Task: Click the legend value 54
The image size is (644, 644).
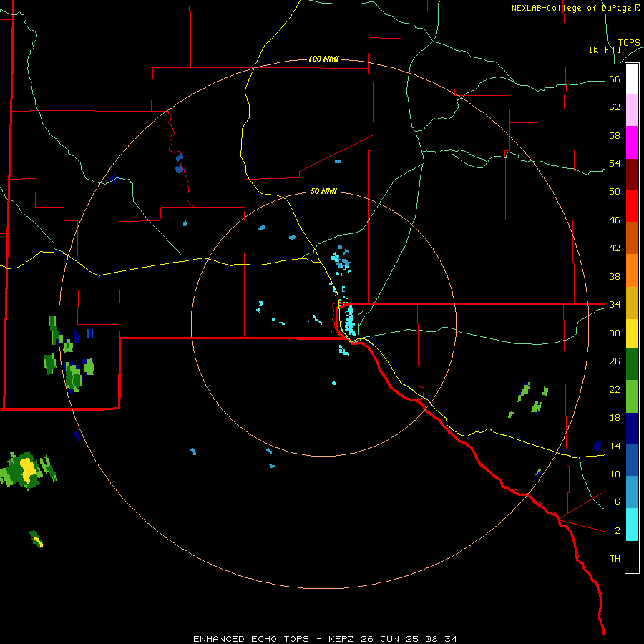Action: (x=615, y=163)
